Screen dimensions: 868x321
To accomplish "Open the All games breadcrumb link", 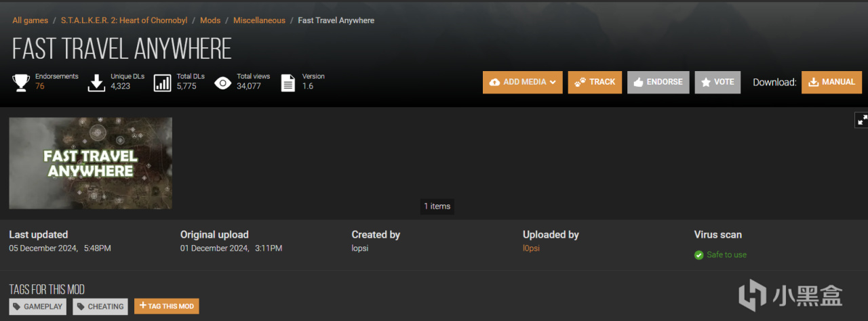I will click(31, 20).
